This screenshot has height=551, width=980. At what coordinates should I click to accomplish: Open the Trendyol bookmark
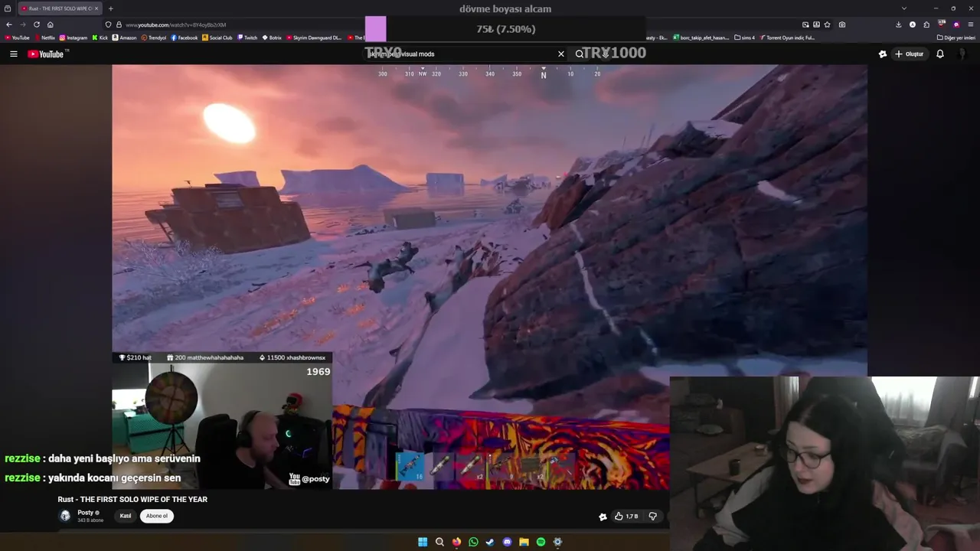click(154, 37)
